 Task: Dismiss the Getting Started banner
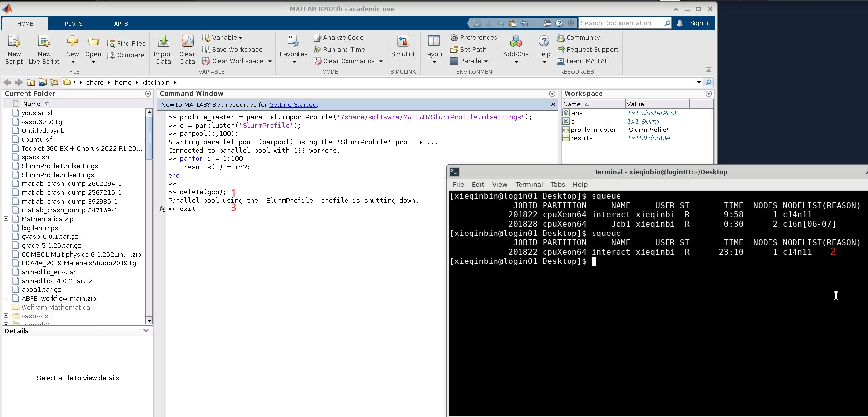pyautogui.click(x=553, y=104)
